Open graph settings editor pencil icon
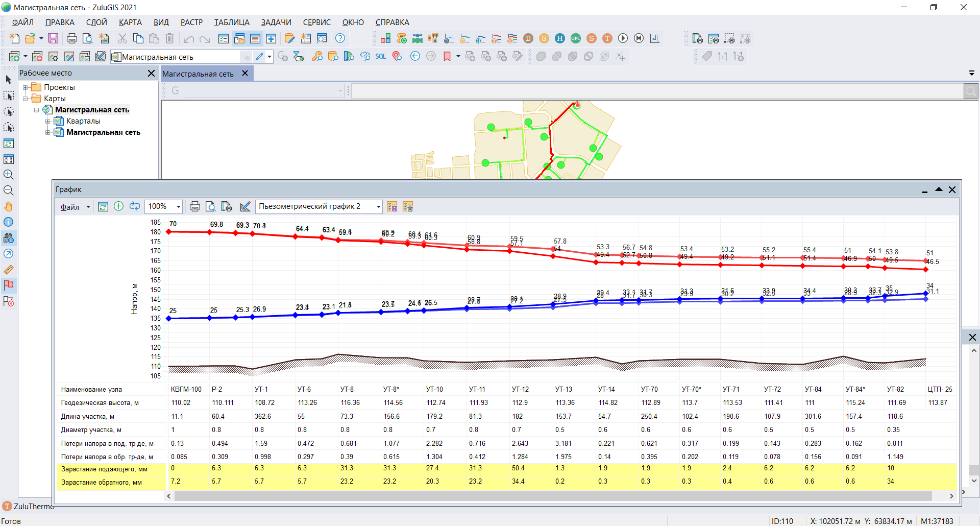 [x=245, y=206]
